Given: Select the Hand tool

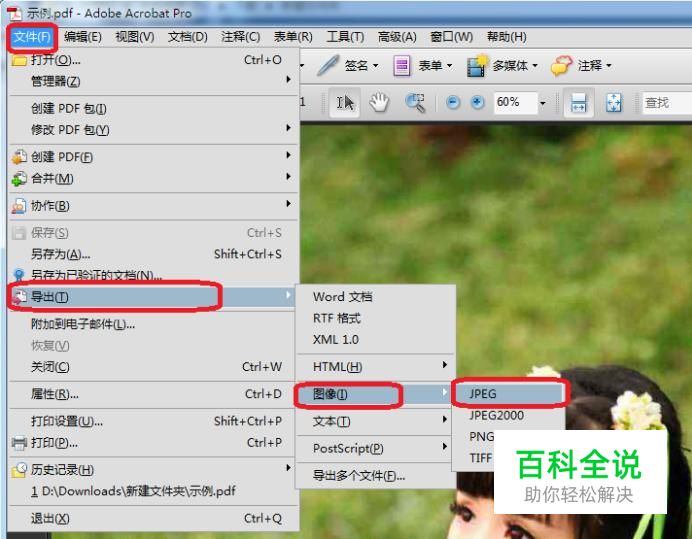Looking at the screenshot, I should pos(379,103).
